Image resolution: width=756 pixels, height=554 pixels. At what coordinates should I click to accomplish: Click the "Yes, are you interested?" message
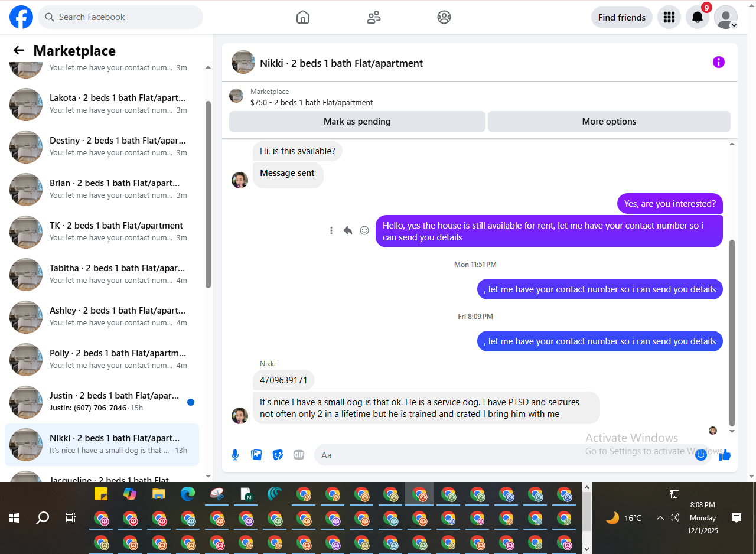tap(670, 204)
